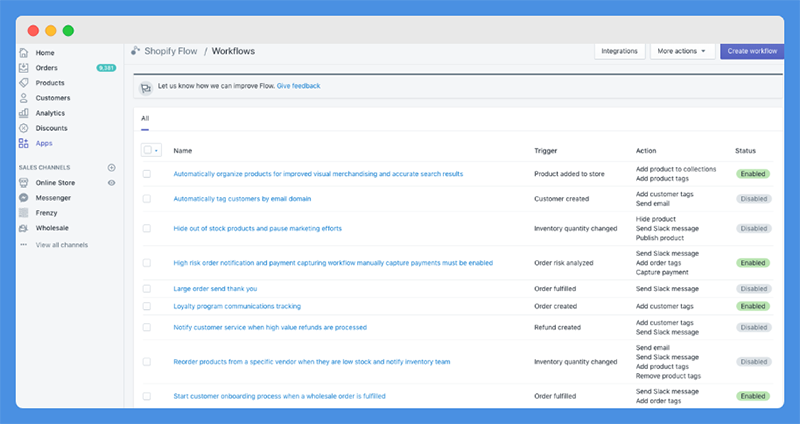Open the Frenzy channel
The width and height of the screenshot is (800, 424).
pyautogui.click(x=46, y=213)
